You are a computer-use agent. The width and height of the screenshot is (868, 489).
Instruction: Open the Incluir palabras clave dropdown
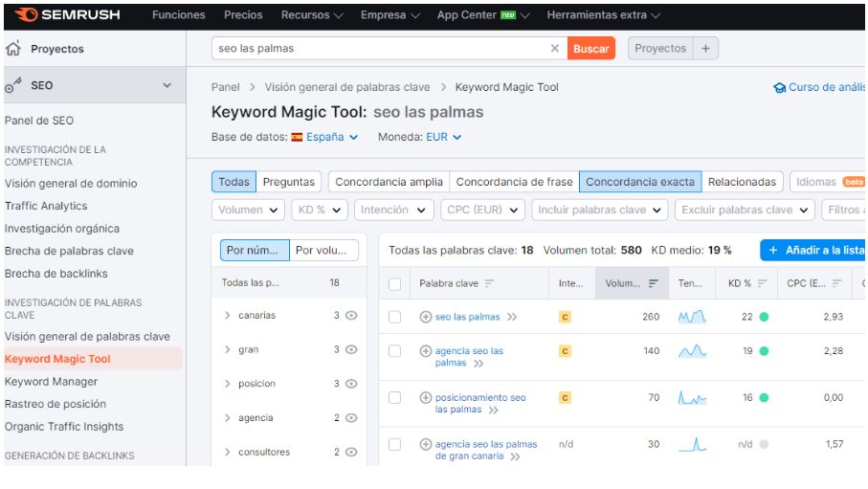599,210
